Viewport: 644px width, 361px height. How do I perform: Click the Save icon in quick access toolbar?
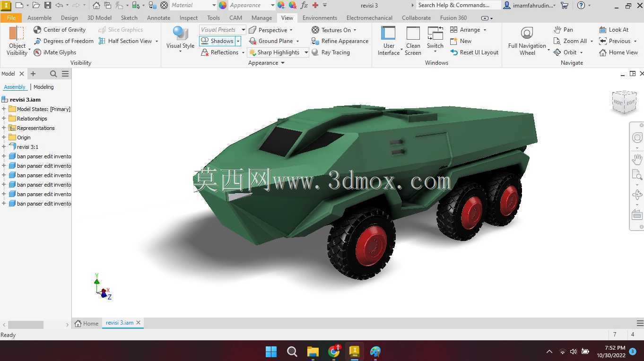tap(47, 5)
